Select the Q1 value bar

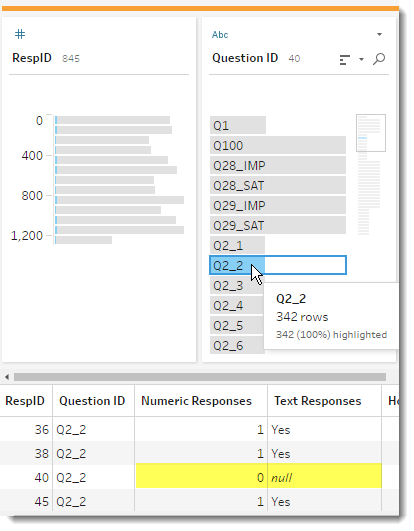point(238,125)
